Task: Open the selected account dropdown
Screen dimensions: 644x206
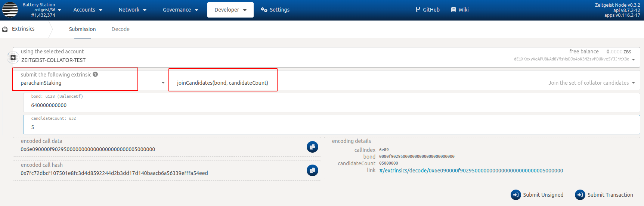Action: pos(633,60)
